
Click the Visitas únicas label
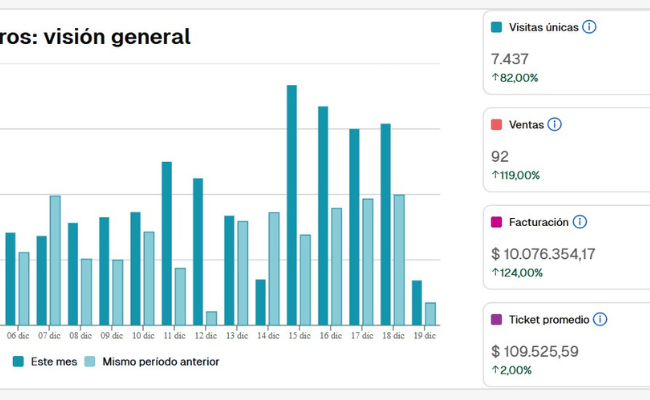pyautogui.click(x=543, y=27)
